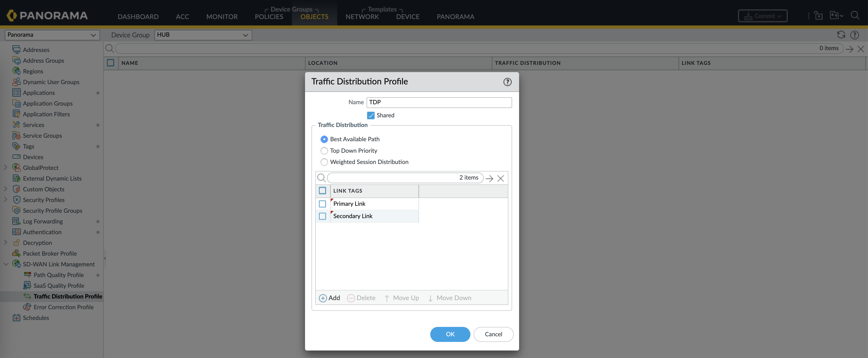The width and height of the screenshot is (868, 358).
Task: Open SaaS Quality Profile sidebar item
Action: (59, 285)
